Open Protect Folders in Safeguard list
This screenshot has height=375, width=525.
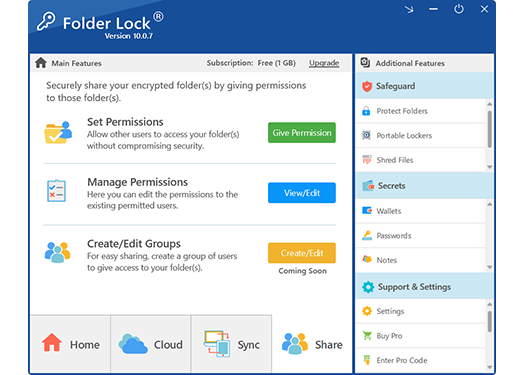click(x=421, y=111)
